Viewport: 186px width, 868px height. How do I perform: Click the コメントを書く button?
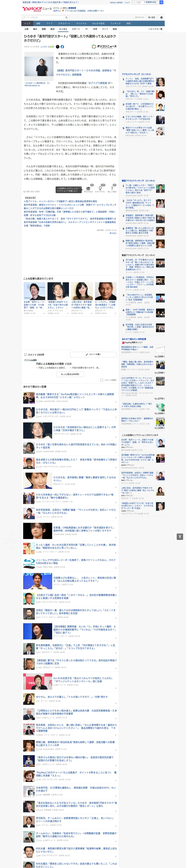(x=93, y=354)
